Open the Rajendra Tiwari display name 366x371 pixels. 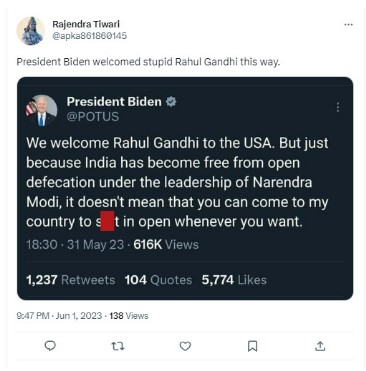click(x=86, y=24)
